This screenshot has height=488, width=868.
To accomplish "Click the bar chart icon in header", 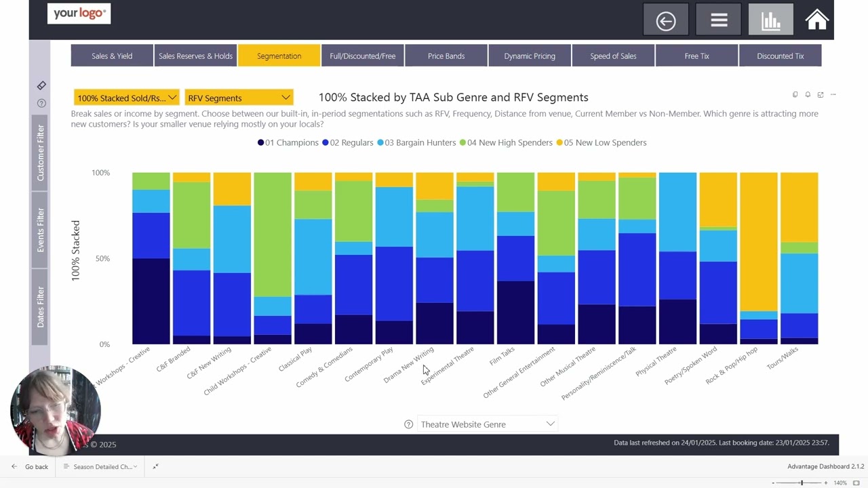I will (x=771, y=20).
